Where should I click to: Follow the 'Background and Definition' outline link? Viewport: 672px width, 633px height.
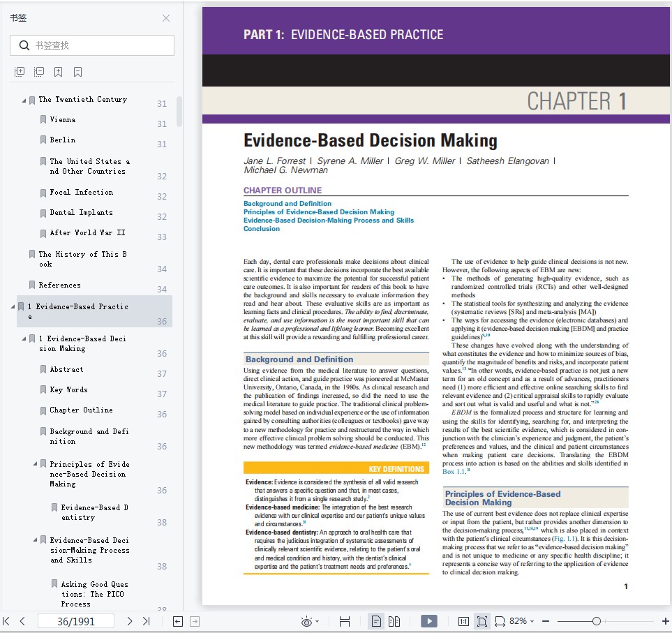(287, 204)
